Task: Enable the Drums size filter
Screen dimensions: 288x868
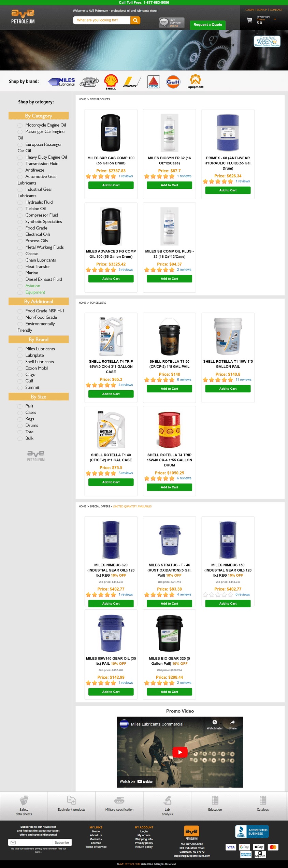Action: click(x=20, y=426)
